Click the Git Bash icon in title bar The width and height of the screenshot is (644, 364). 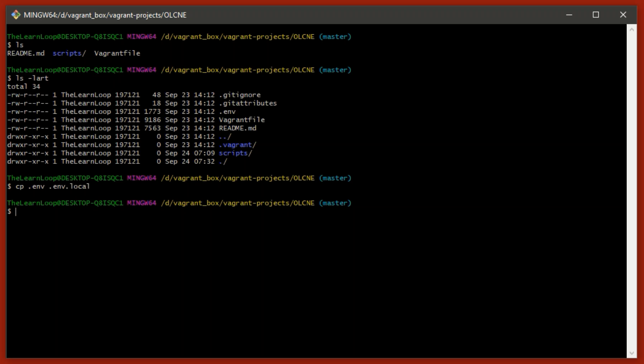16,15
